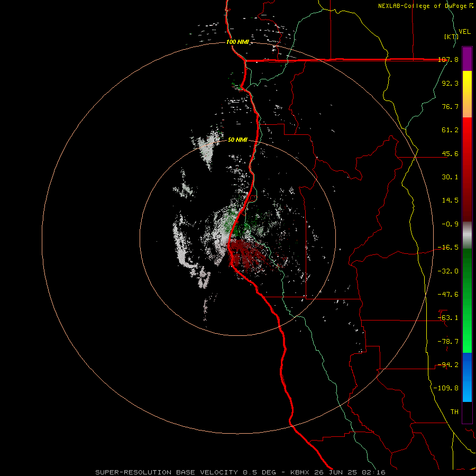Click the -63.1 velocity scale value
This screenshot has width=476, height=476.
[448, 318]
